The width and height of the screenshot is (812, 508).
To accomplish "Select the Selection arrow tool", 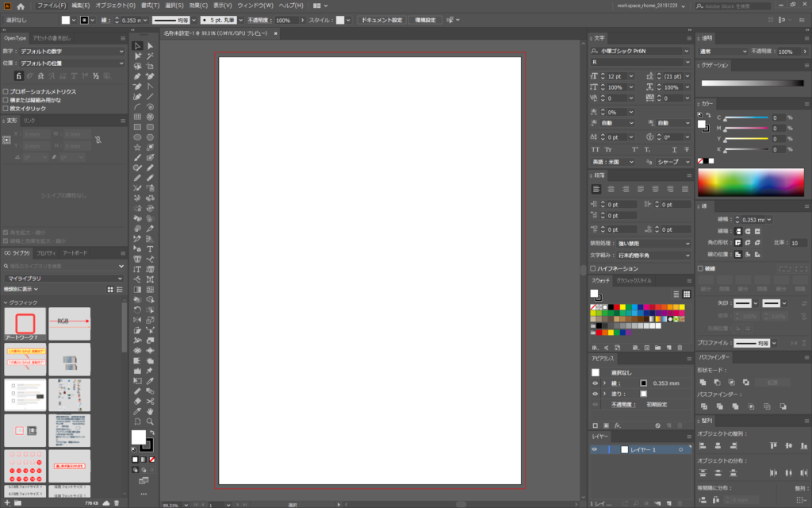I will pyautogui.click(x=137, y=46).
